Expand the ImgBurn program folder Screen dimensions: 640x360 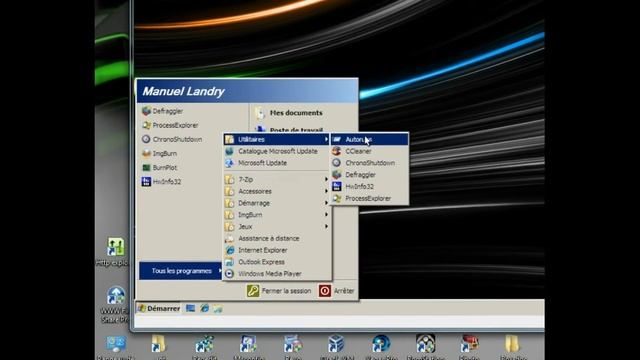(277, 215)
